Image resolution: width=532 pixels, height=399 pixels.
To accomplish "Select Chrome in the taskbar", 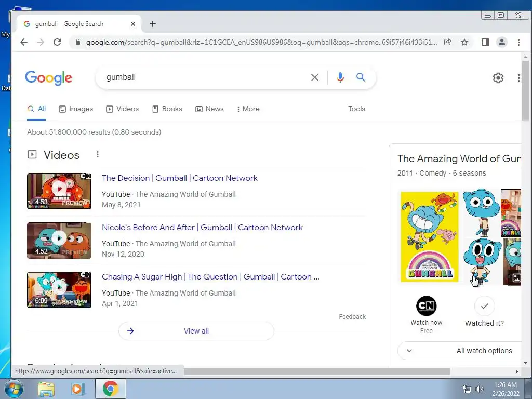I will click(x=111, y=389).
